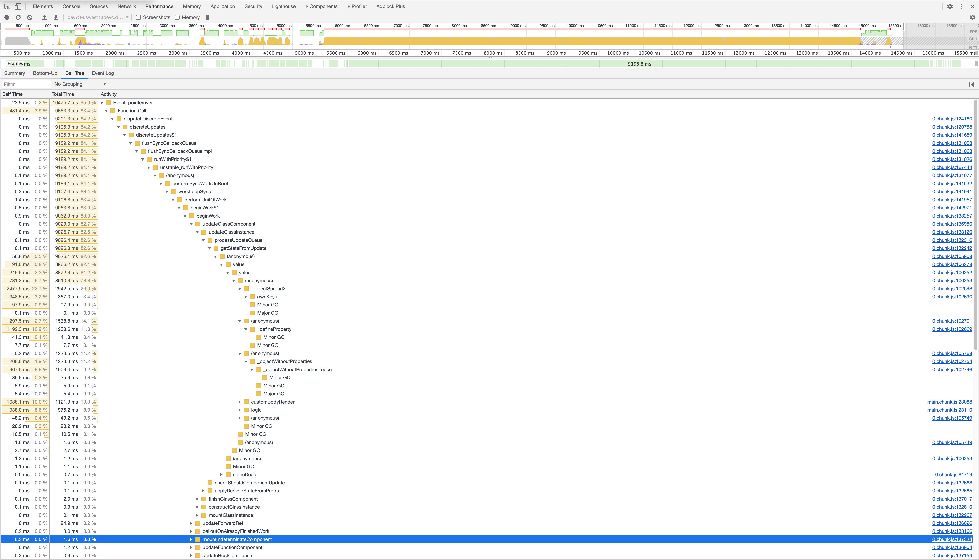Open the Performance capture settings gear
The height and width of the screenshot is (560, 979).
tap(973, 17)
